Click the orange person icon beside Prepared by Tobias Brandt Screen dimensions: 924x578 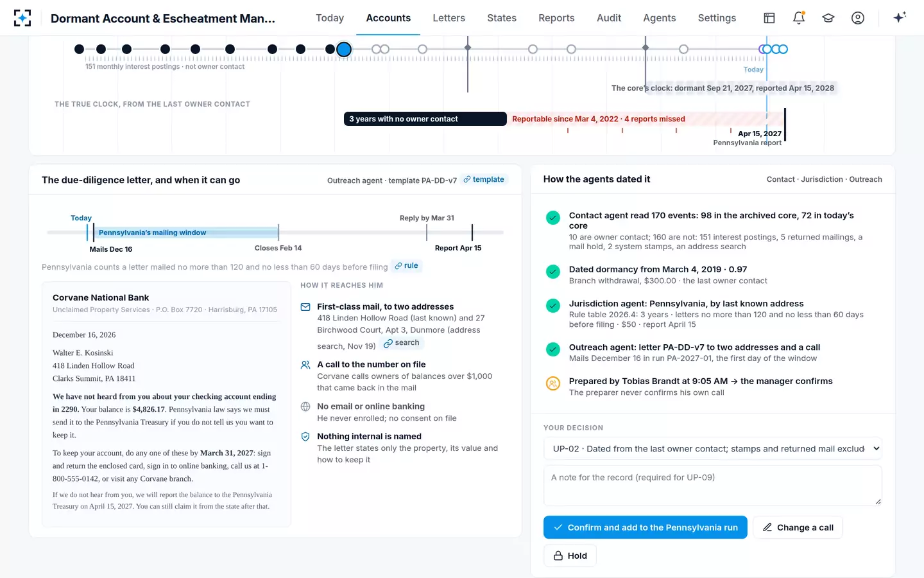[x=552, y=383]
